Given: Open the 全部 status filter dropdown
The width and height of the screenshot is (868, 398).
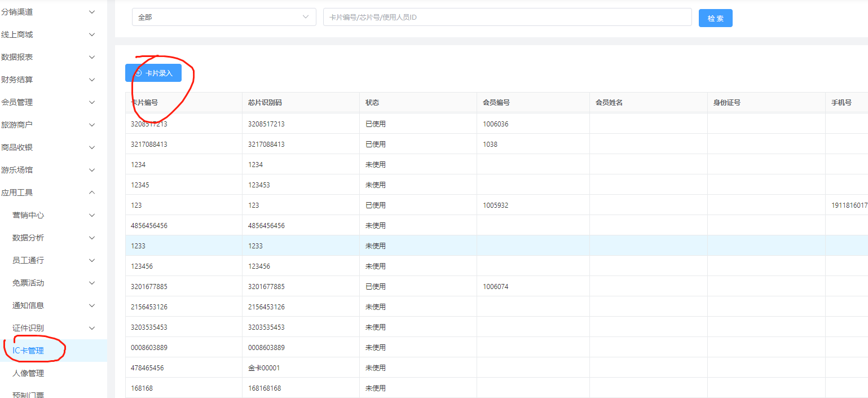Looking at the screenshot, I should [224, 18].
